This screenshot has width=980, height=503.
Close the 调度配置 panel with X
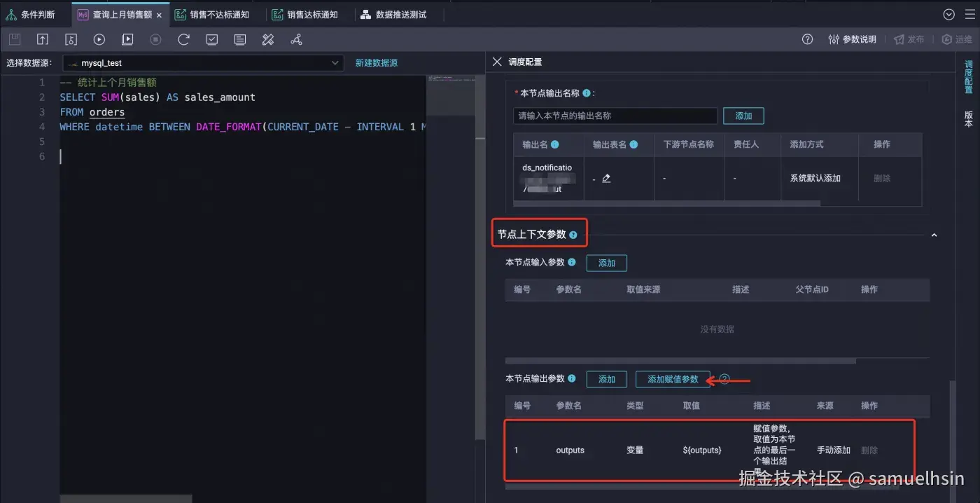[x=497, y=62]
